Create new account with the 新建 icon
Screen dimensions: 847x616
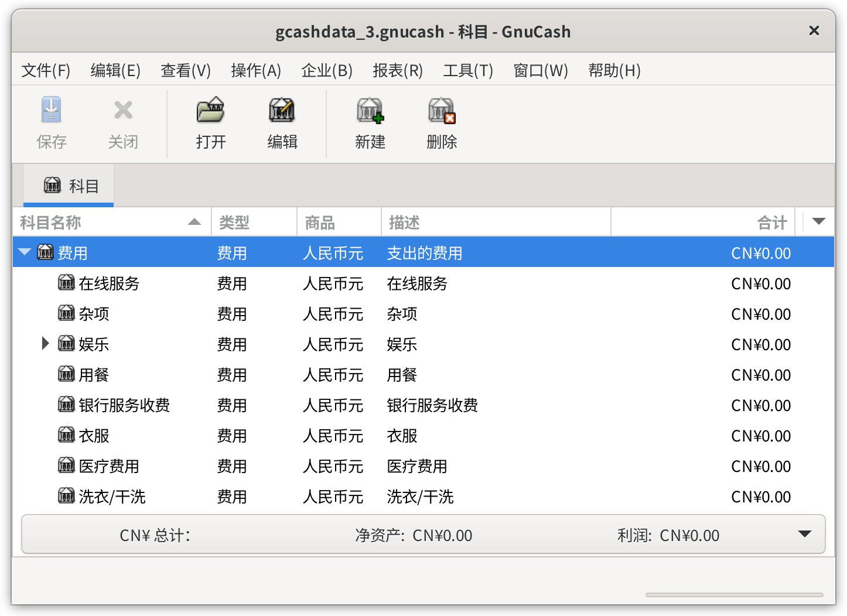point(370,110)
